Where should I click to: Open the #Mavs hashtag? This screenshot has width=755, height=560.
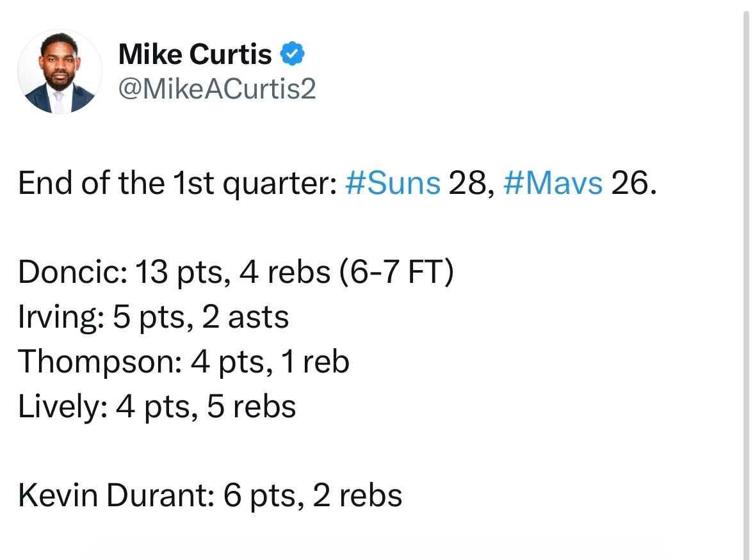coord(553,183)
